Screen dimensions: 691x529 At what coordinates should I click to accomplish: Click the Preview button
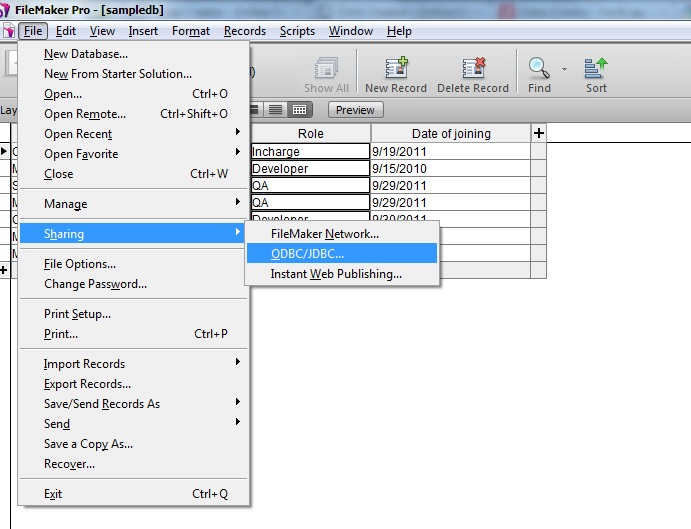tap(355, 110)
